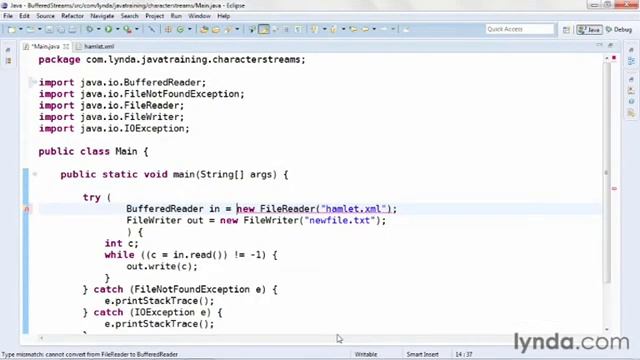Image resolution: width=640 pixels, height=360 pixels.
Task: Click the Open Perspective icon
Action: [566, 29]
